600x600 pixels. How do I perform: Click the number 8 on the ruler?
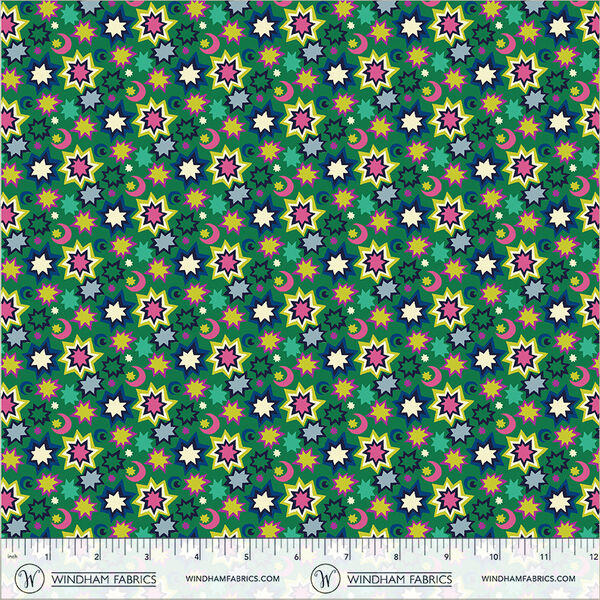point(396,556)
